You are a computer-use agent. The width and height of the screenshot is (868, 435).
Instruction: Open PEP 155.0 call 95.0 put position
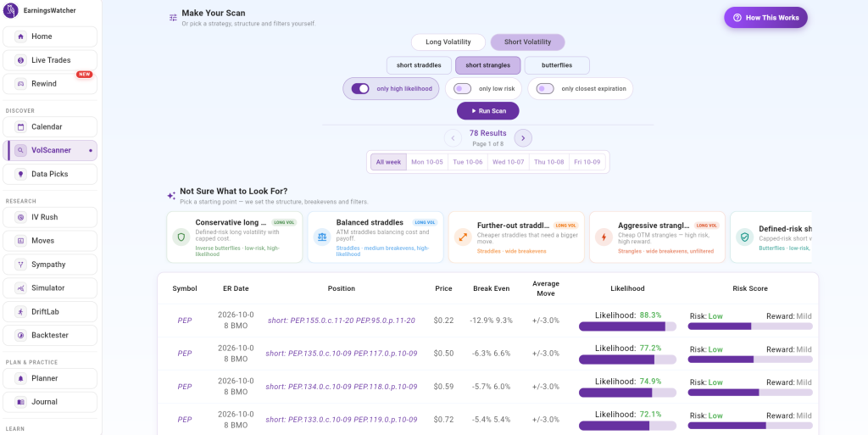342,321
